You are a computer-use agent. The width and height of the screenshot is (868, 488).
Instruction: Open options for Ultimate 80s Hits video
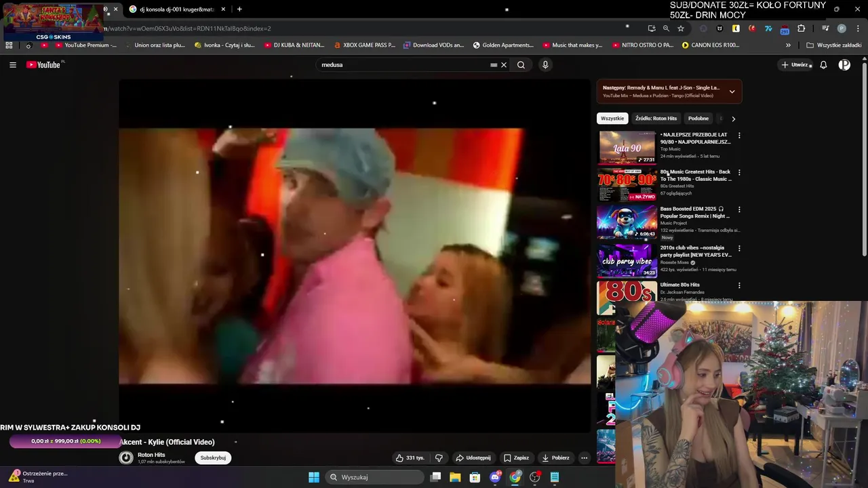tap(739, 285)
